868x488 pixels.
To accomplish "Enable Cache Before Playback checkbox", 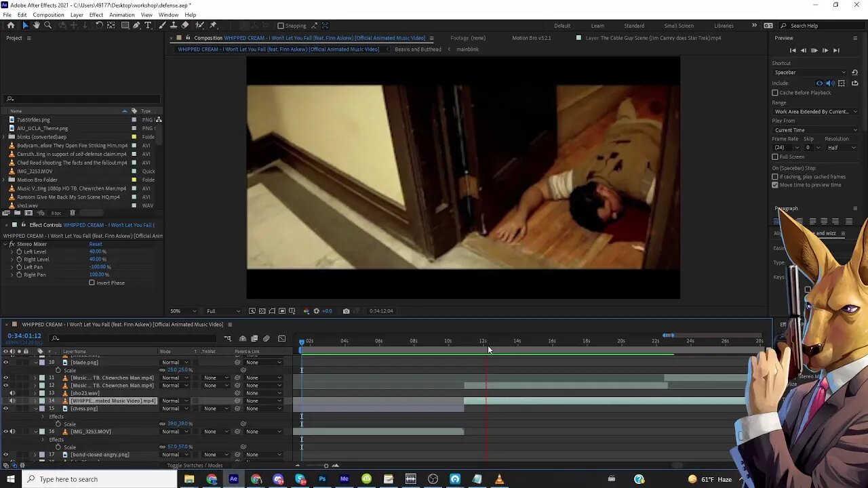I will tap(775, 93).
